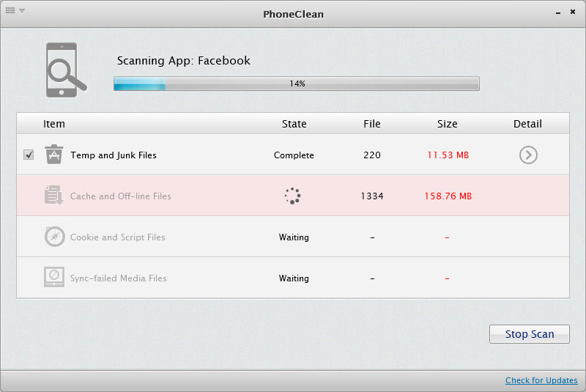Open the Check for Updates link

pos(541,380)
